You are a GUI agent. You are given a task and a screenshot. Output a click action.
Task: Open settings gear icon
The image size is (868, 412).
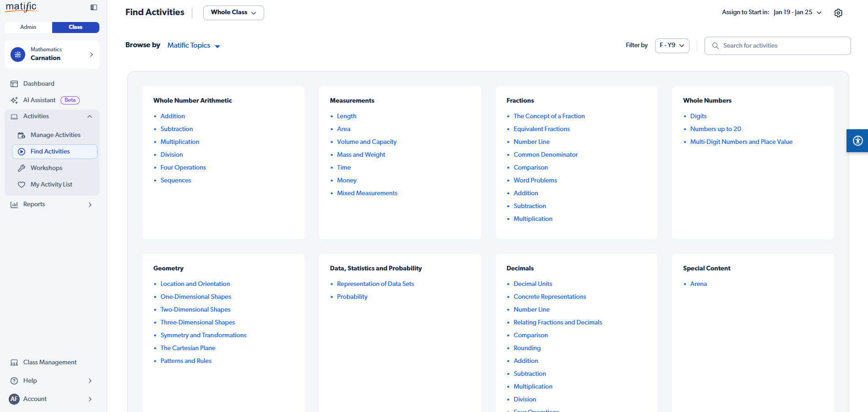tap(838, 13)
